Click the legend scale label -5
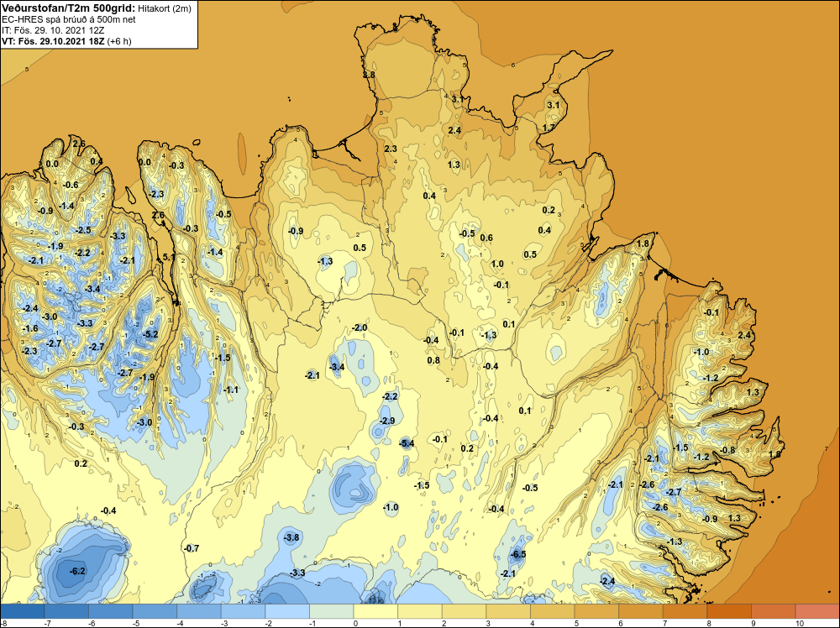The image size is (840, 628). point(136,623)
